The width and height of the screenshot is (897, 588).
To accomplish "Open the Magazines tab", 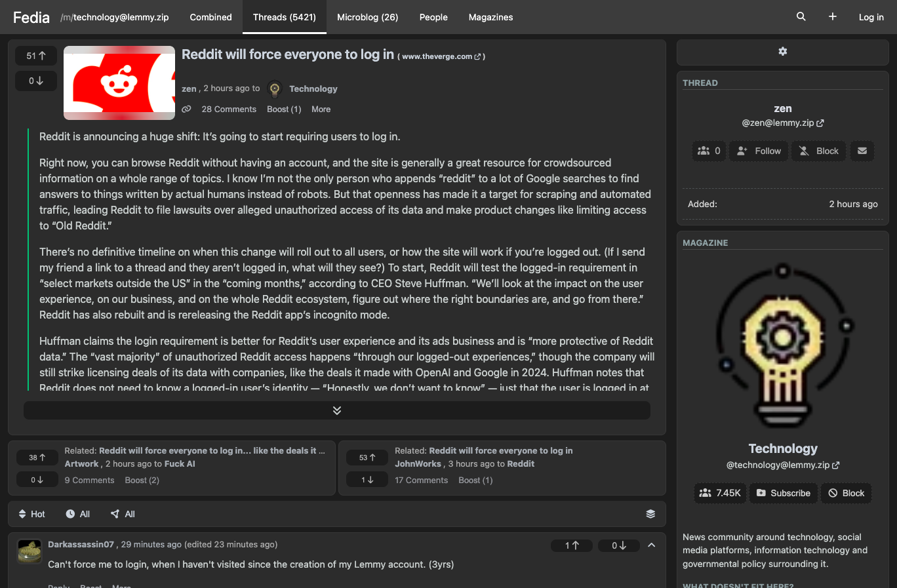I will tap(491, 17).
